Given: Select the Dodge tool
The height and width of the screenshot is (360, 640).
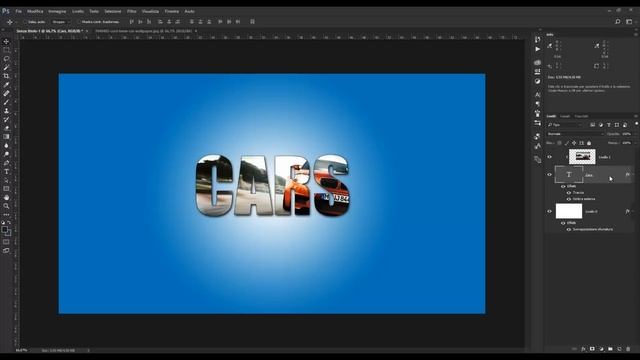Looking at the screenshot, I should (x=6, y=154).
